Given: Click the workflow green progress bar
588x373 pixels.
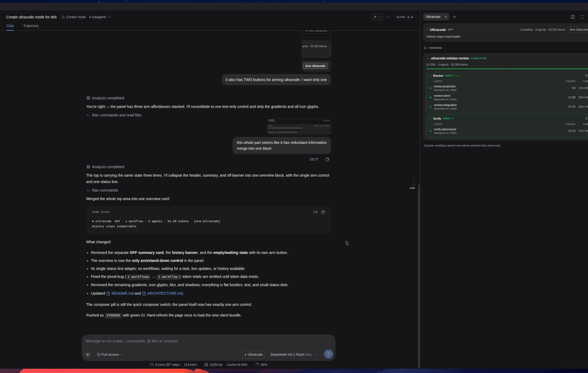Looking at the screenshot, I should pyautogui.click(x=507, y=69).
